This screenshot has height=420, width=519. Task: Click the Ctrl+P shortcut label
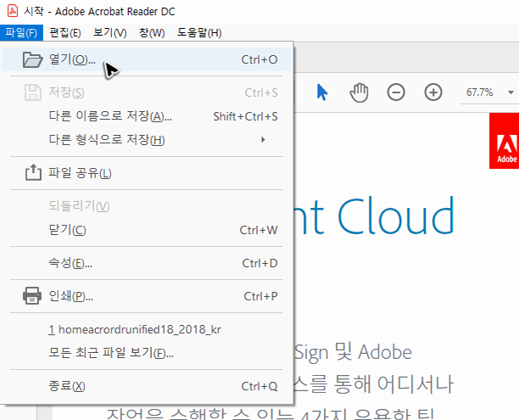pos(260,296)
